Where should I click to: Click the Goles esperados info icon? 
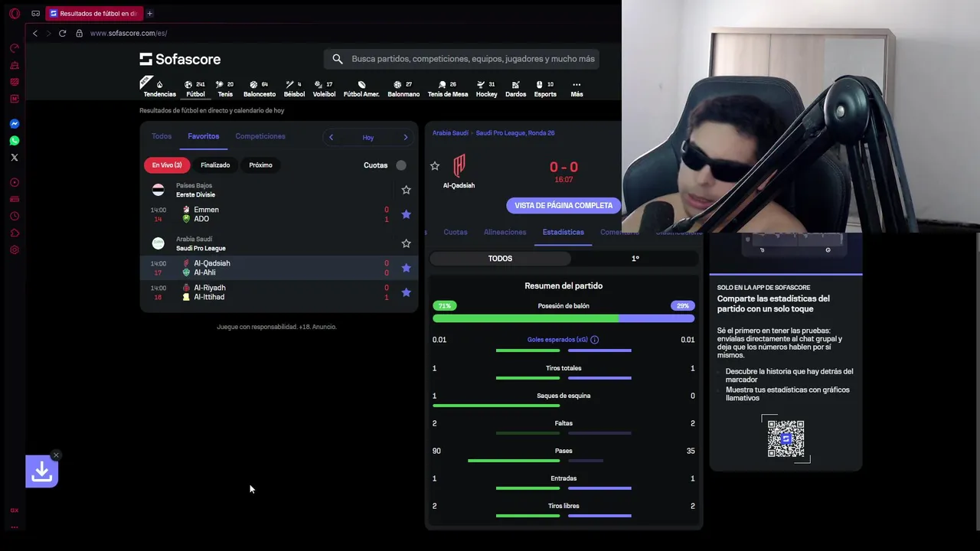point(594,340)
